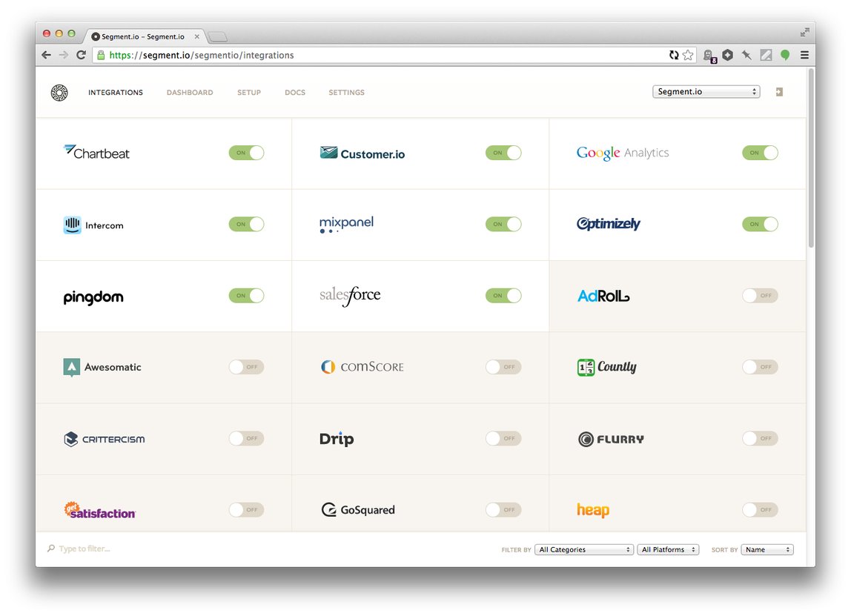The image size is (851, 616).
Task: Open the Chartbeat integration logo
Action: [96, 153]
